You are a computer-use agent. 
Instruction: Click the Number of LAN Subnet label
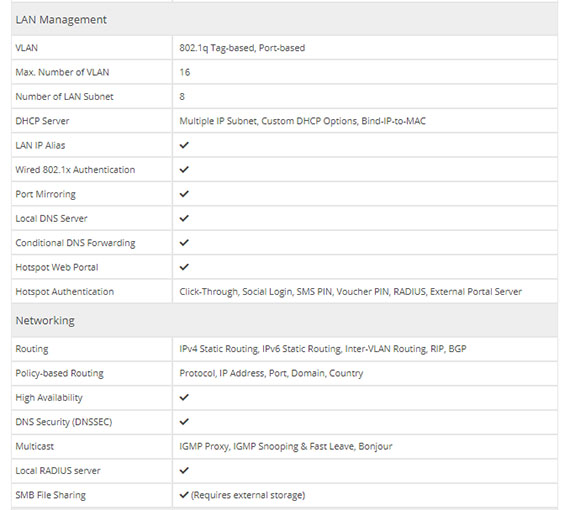click(x=64, y=97)
